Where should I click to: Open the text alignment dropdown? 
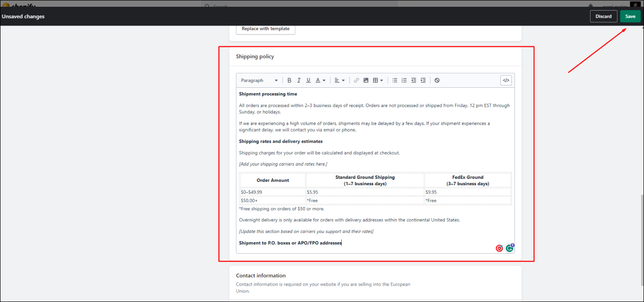coord(339,81)
